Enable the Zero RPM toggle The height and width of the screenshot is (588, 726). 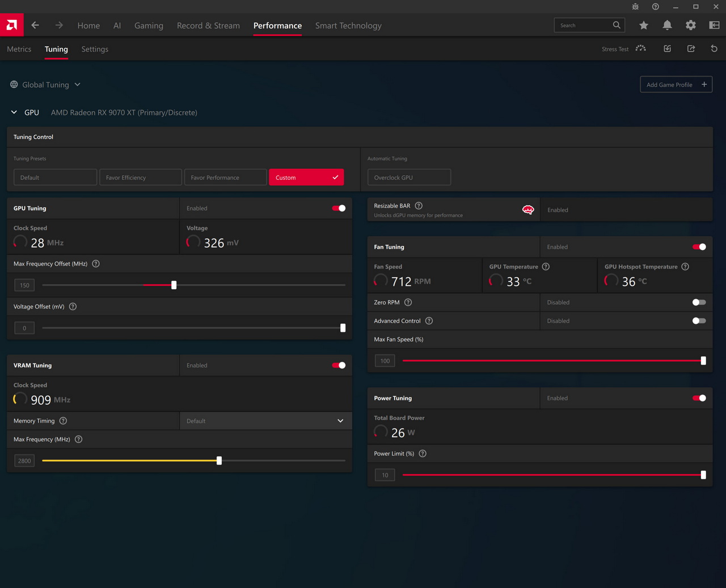point(699,302)
